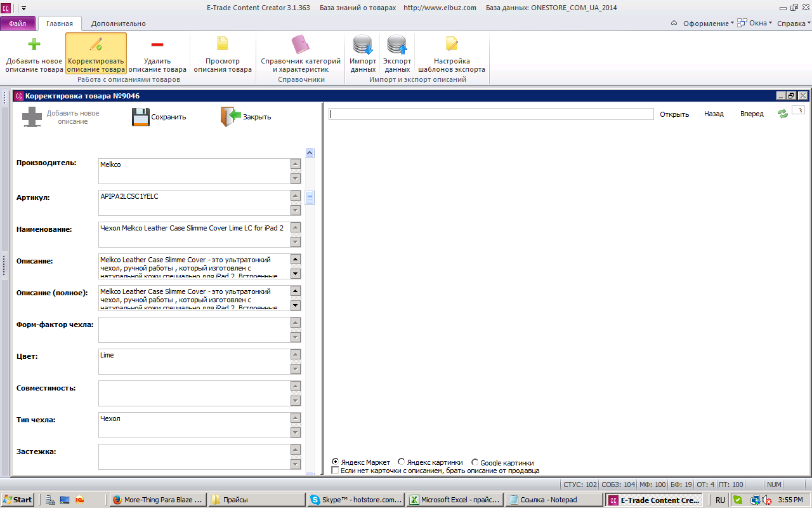This screenshot has height=508, width=812.
Task: Open the Прайсы folder taskbar button
Action: tap(256, 500)
